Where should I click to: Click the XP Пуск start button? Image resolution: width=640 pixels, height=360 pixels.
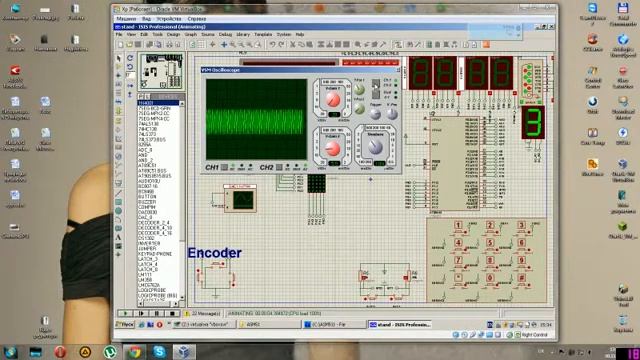tap(125, 324)
